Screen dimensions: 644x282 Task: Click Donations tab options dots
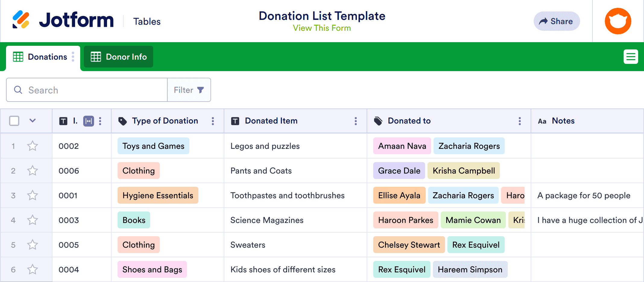pos(73,57)
